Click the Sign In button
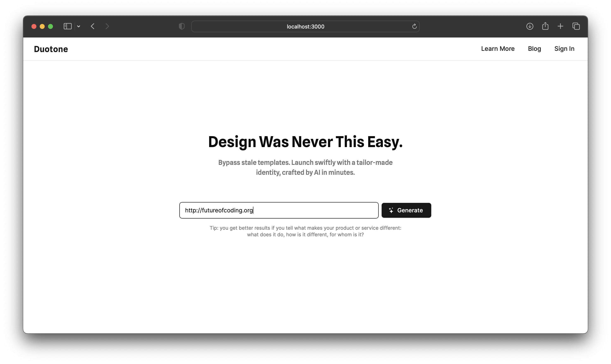611x364 pixels. point(564,49)
